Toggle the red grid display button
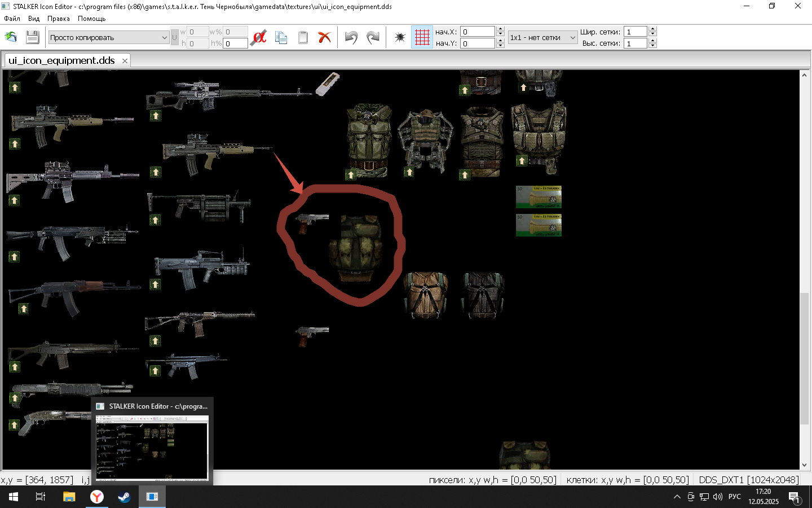This screenshot has height=508, width=812. (x=422, y=37)
